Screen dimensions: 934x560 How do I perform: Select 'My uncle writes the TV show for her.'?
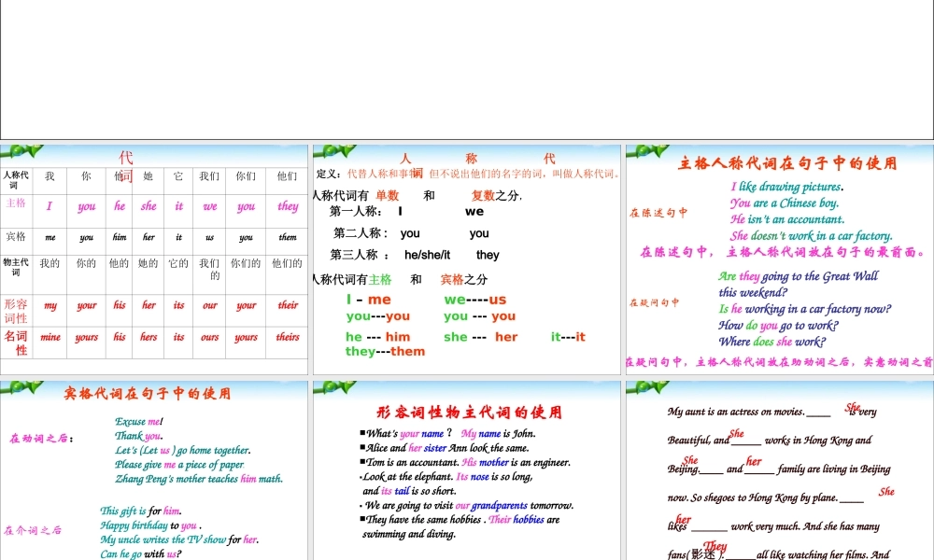[179, 539]
